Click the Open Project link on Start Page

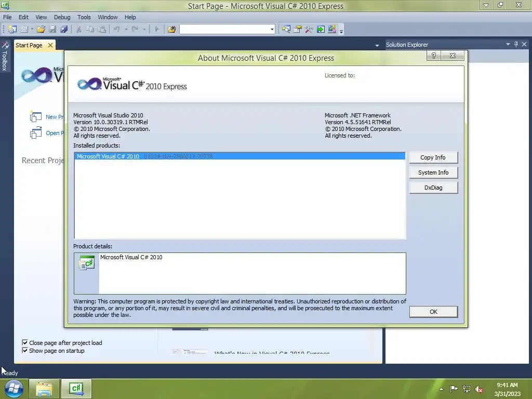click(54, 133)
